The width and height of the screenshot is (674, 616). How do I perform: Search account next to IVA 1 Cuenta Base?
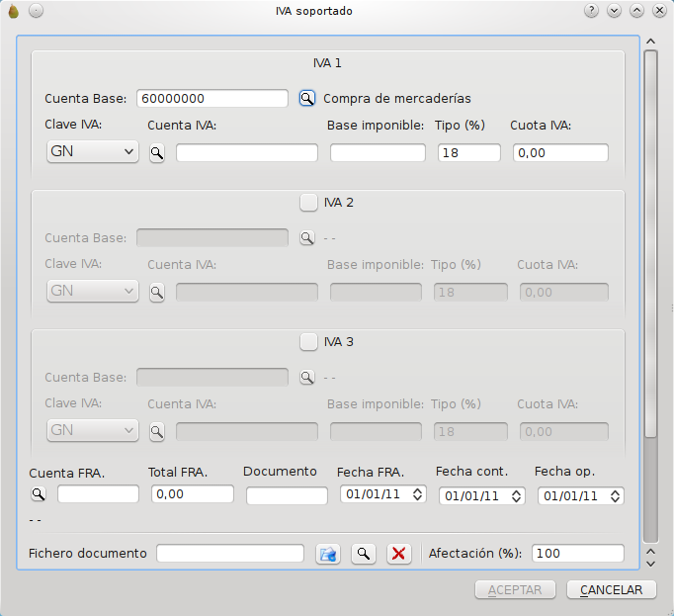point(307,99)
